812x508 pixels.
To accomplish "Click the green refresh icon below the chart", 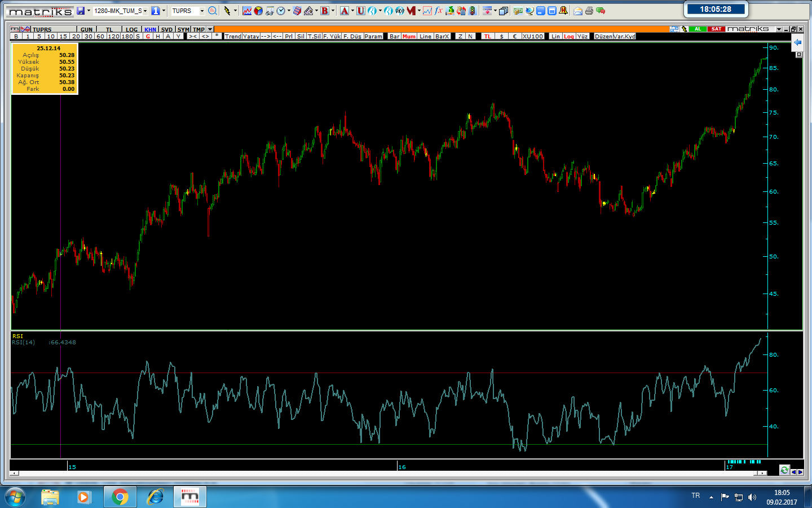I will tap(784, 470).
